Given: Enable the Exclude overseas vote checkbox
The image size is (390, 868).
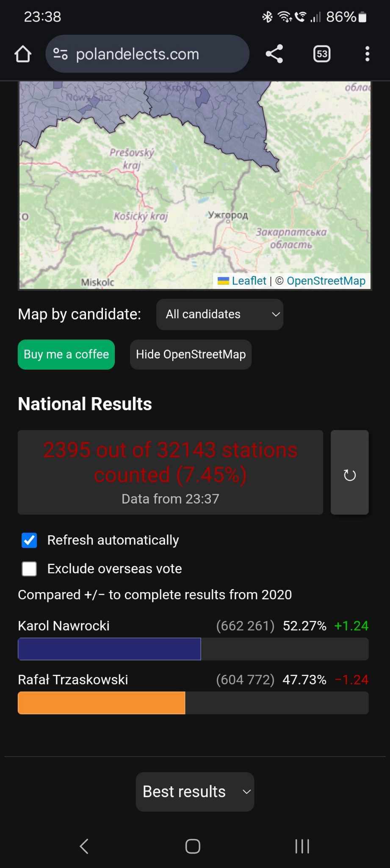Looking at the screenshot, I should pos(29,569).
